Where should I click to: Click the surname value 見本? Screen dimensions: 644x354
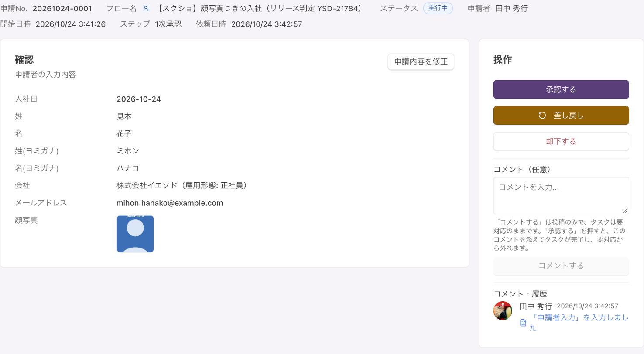click(x=124, y=116)
